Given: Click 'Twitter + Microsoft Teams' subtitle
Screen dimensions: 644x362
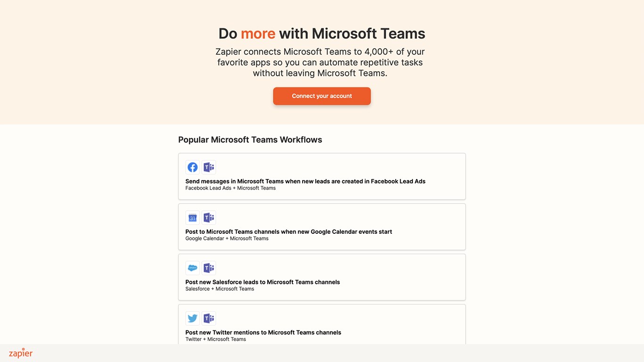Looking at the screenshot, I should [215, 339].
